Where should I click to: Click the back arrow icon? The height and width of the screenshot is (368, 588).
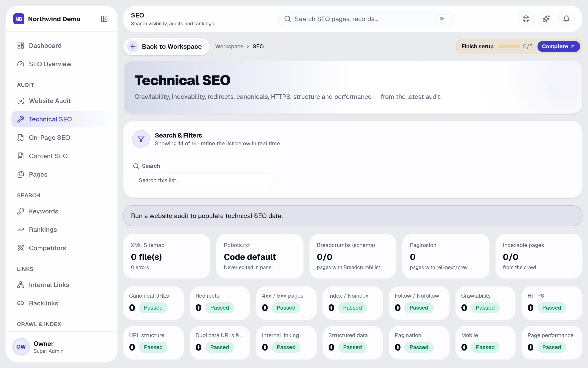tap(133, 46)
